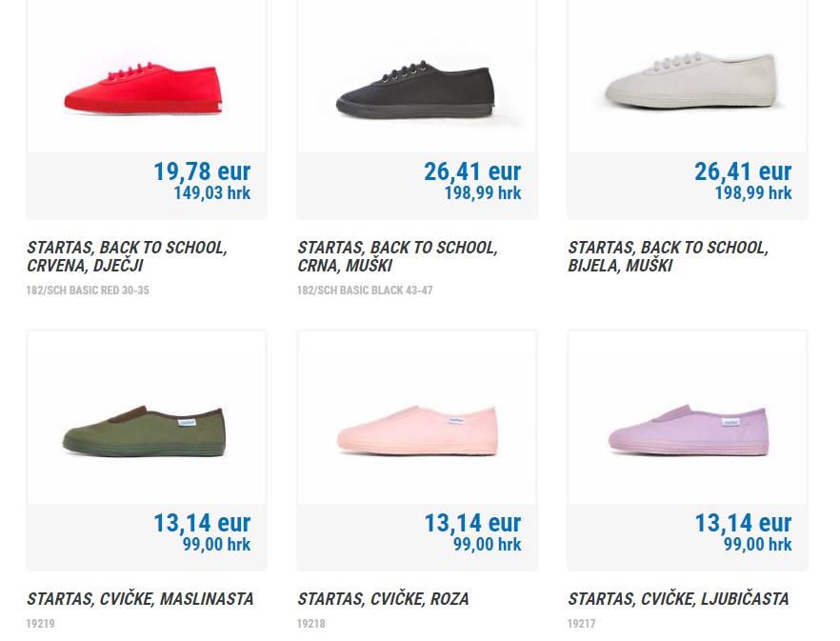This screenshot has height=641, width=840.
Task: Click product code 19218
Action: 310,624
